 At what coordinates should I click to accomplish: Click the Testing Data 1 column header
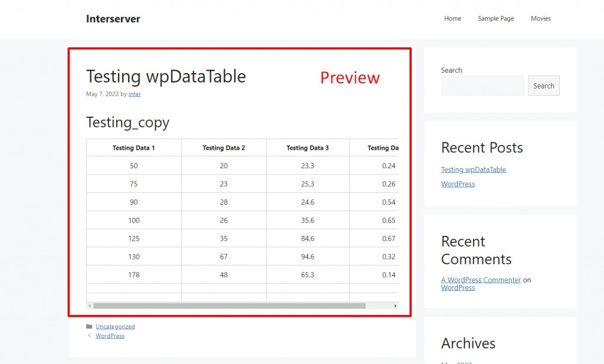point(134,147)
